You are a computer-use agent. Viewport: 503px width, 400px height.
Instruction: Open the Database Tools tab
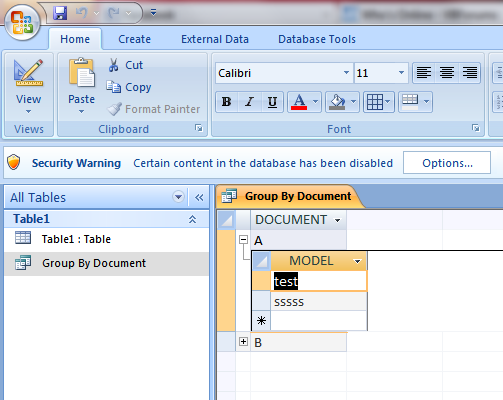pyautogui.click(x=317, y=39)
